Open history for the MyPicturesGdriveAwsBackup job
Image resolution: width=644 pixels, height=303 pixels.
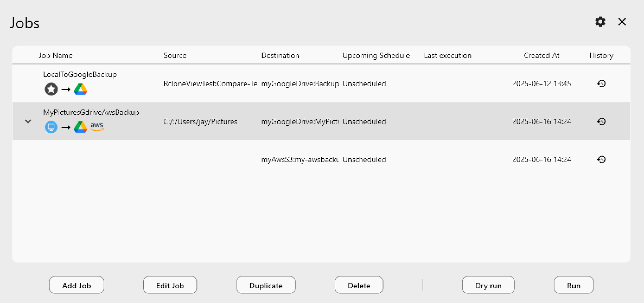601,121
